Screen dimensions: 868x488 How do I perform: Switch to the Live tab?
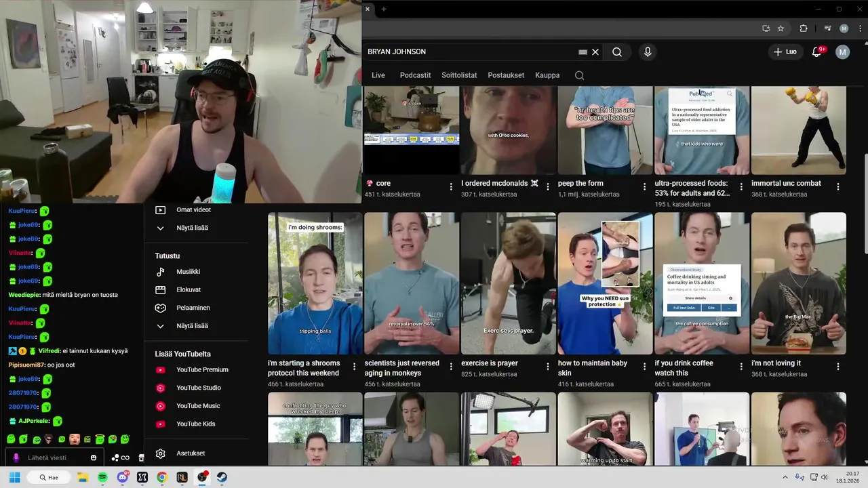click(x=378, y=75)
